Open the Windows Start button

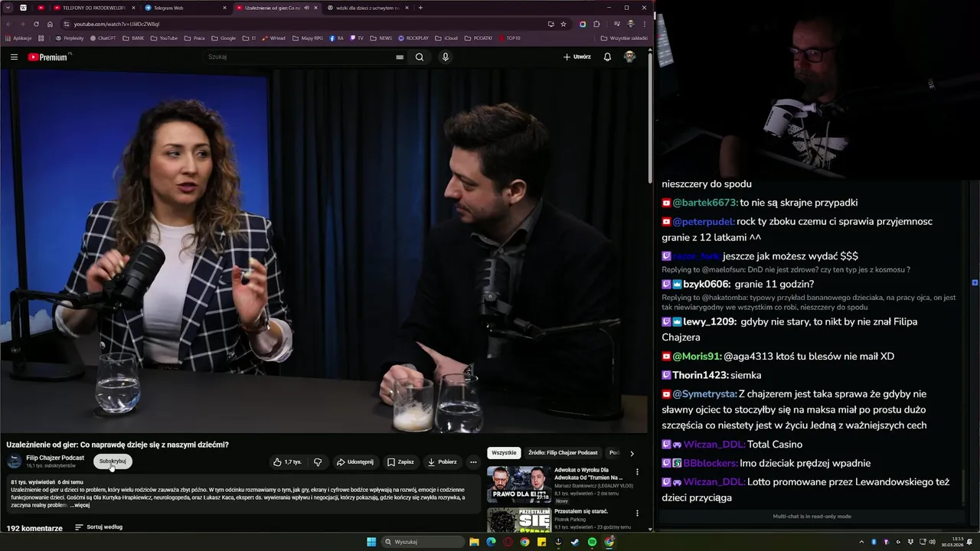click(x=371, y=542)
